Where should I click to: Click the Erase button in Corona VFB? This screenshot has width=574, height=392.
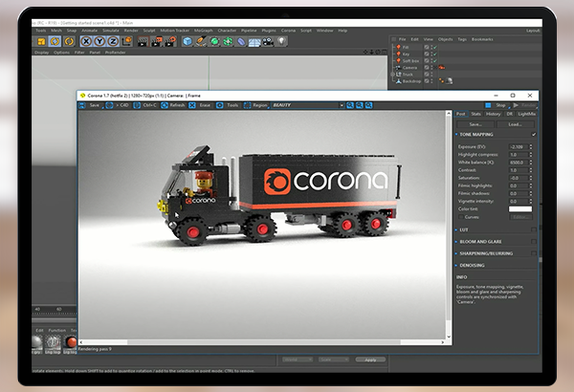pyautogui.click(x=200, y=105)
